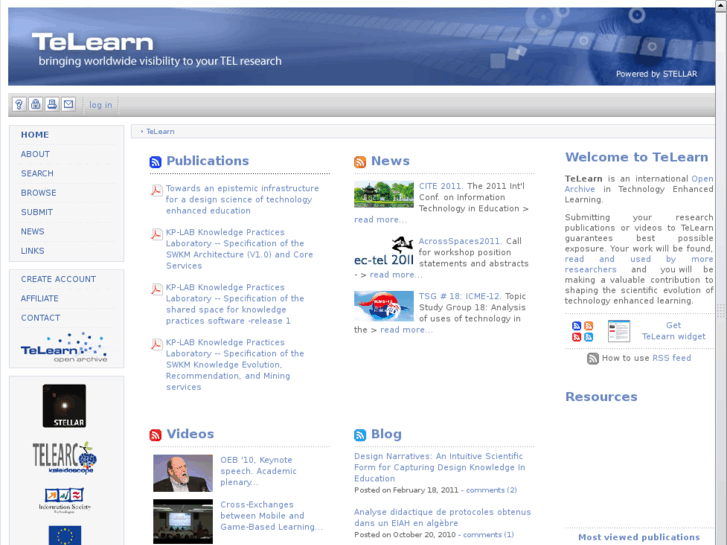
Task: Click the email envelope icon
Action: pyautogui.click(x=68, y=104)
